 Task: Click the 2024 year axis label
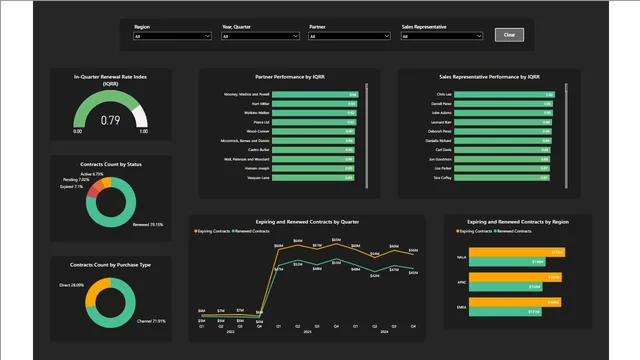(384, 332)
